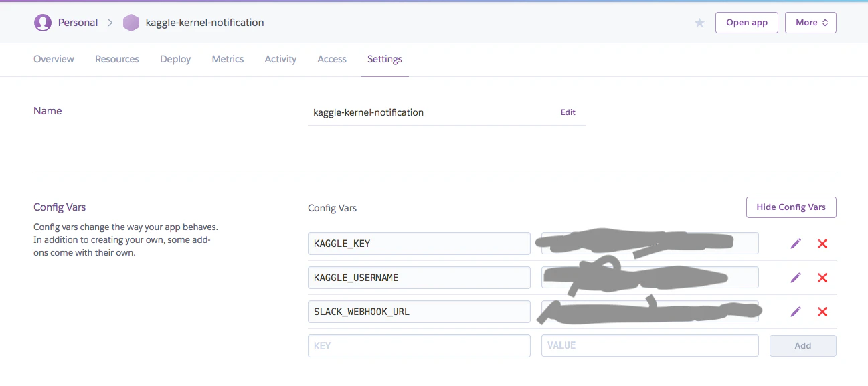Click the SLACK_WEBHOOK_URL key field
Image resolution: width=868 pixels, height=386 pixels.
419,312
